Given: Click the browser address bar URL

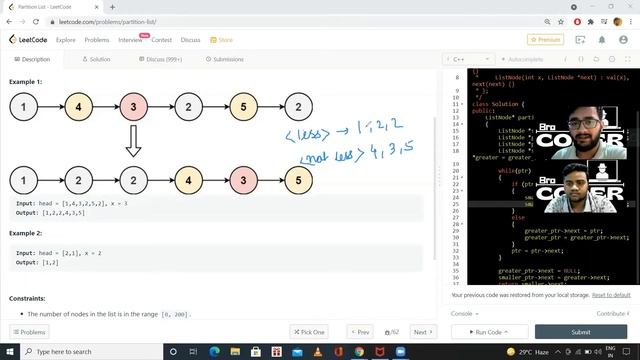Looking at the screenshot, I should point(107,22).
